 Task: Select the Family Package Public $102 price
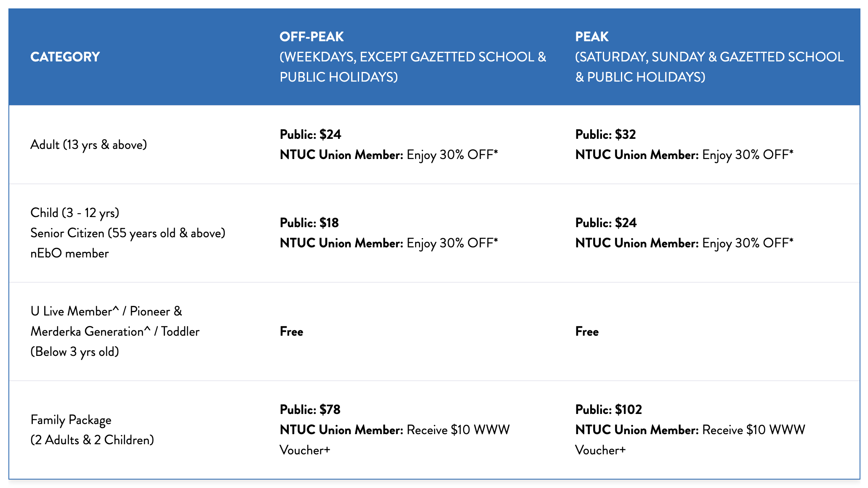[608, 410]
